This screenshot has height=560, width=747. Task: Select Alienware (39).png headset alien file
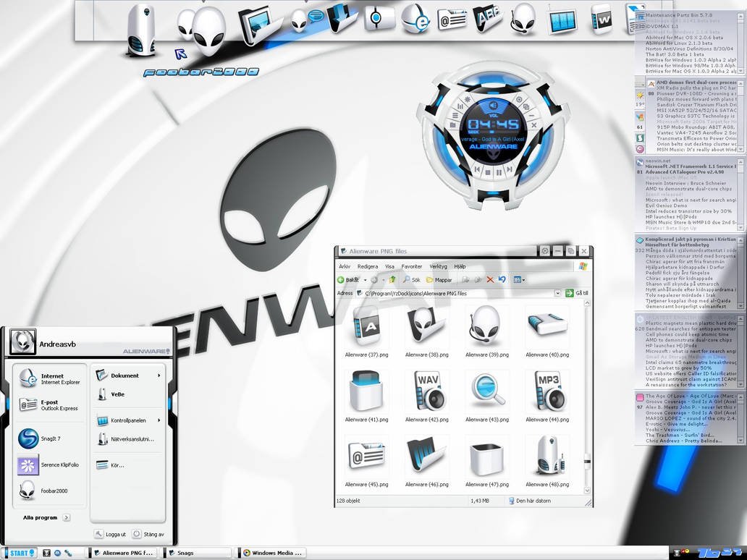pos(487,332)
